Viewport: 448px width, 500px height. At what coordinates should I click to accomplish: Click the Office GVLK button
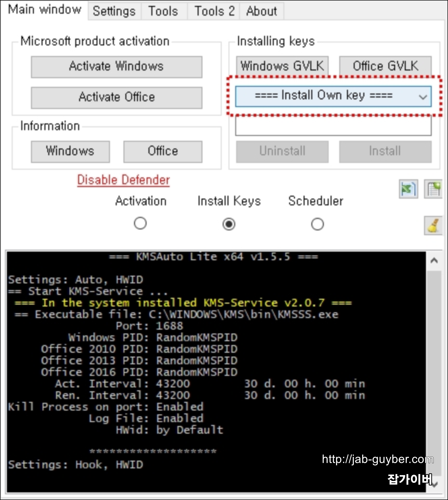coord(385,66)
